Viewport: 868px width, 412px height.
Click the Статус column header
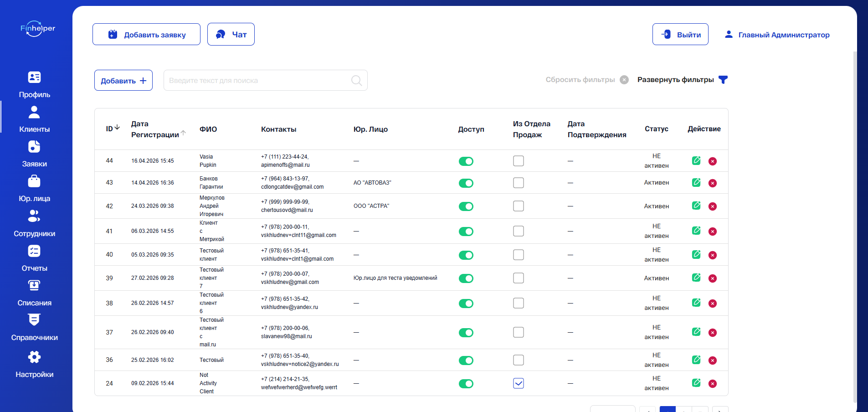657,129
